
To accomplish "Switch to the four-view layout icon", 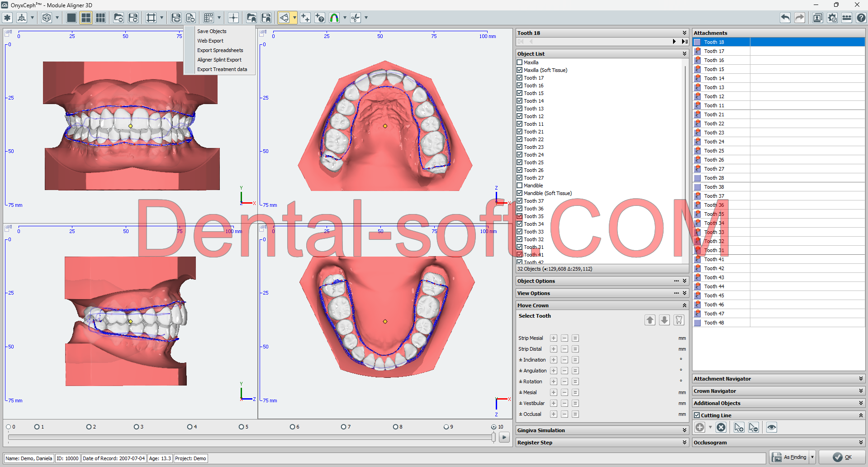I will (86, 18).
